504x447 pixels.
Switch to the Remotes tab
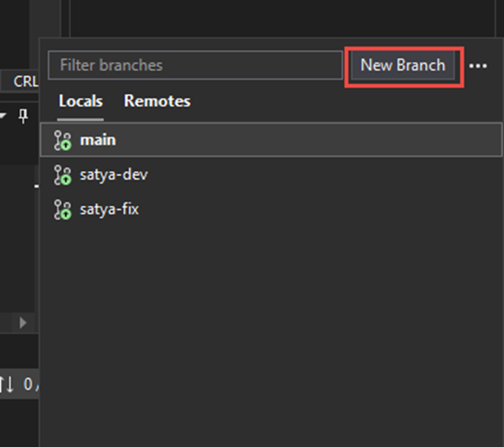pos(157,101)
